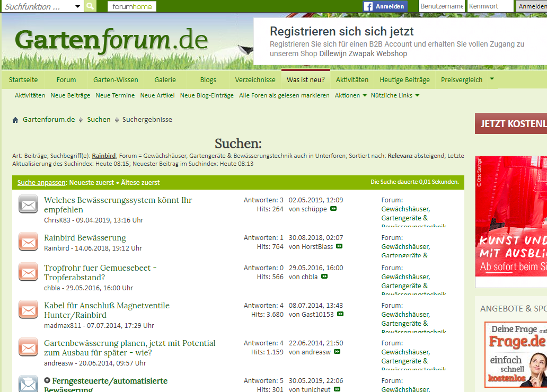Click Neue Artikel submenu link
This screenshot has width=547, height=392.
157,95
